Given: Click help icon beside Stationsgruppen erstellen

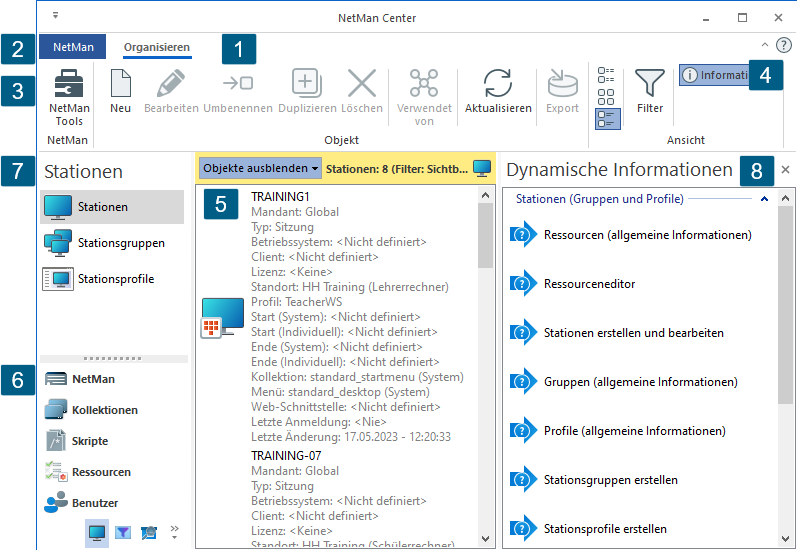Looking at the screenshot, I should pos(523,480).
